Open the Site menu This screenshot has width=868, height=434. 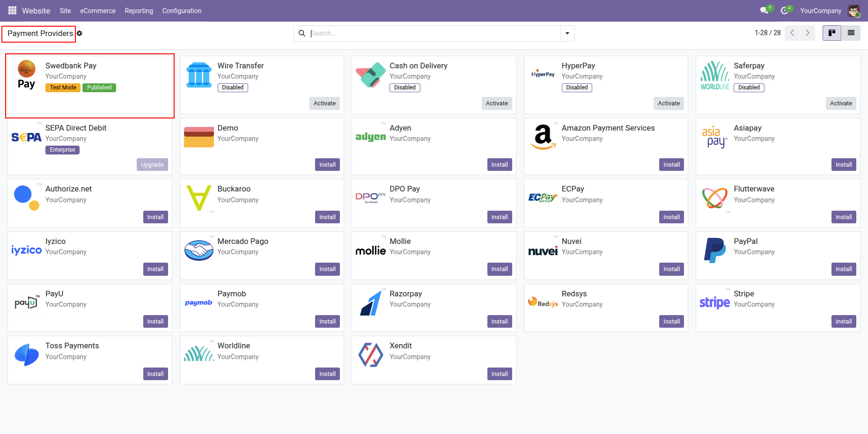65,11
